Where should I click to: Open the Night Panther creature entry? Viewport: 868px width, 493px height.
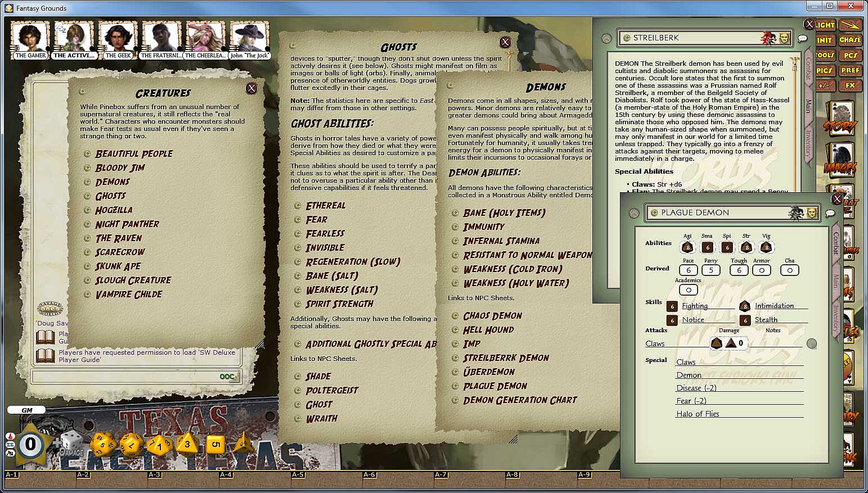127,224
